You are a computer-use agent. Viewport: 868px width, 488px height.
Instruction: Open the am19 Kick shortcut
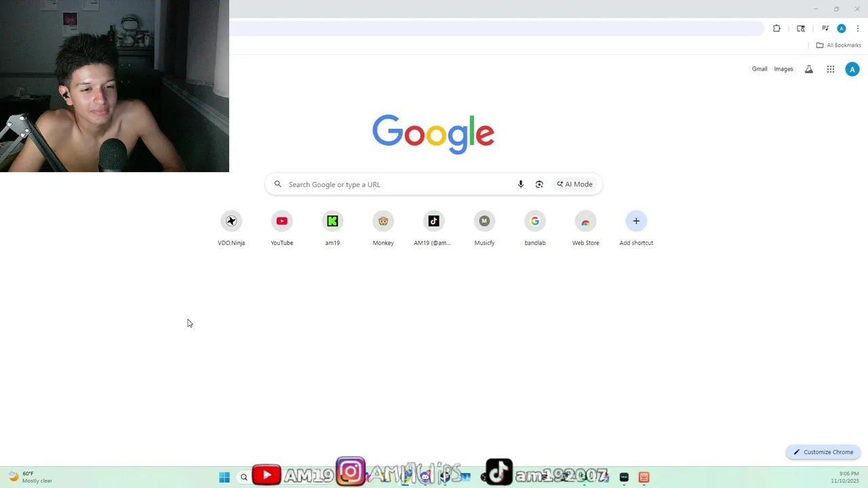point(332,229)
